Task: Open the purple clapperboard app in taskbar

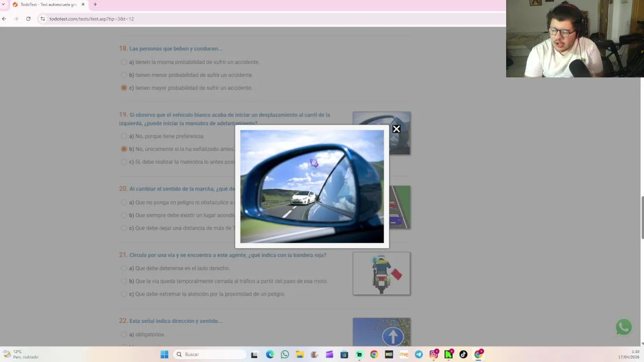Action: click(330, 354)
